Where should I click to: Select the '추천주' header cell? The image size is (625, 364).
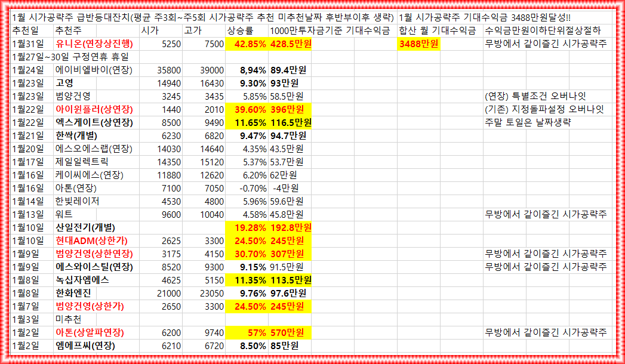(x=69, y=30)
